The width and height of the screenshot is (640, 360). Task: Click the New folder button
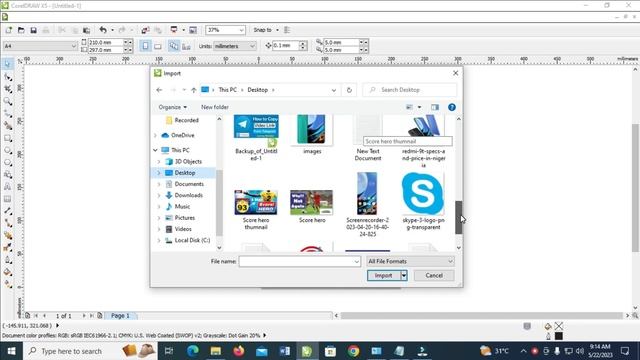215,107
